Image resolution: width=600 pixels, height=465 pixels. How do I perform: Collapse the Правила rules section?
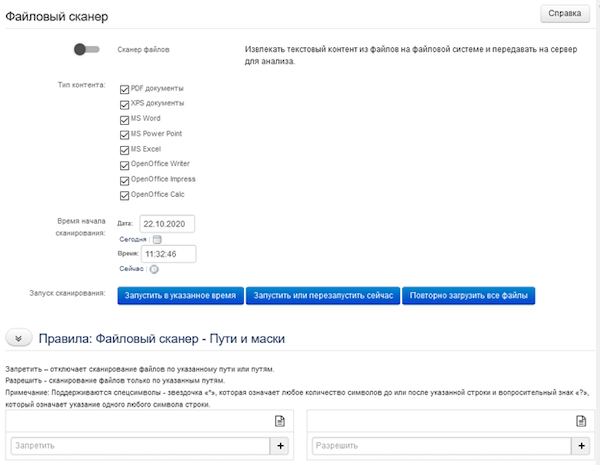[19, 338]
